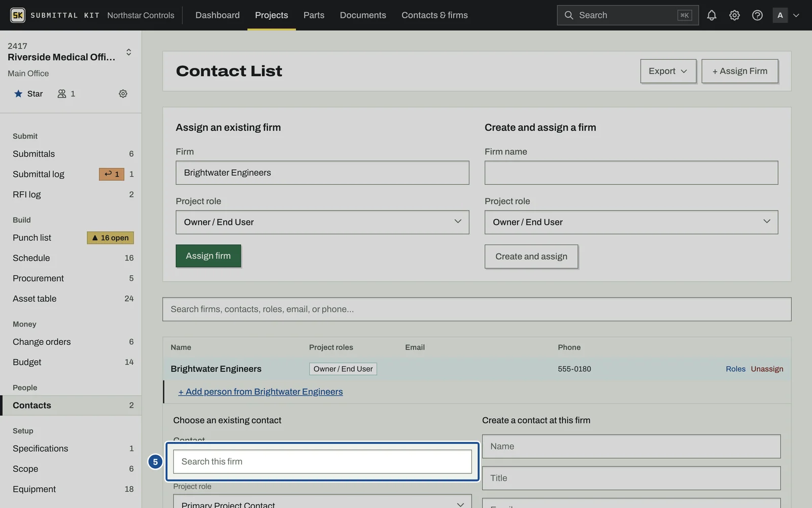Star the Riverside Medical project
Viewport: 812px width, 508px height.
(28, 93)
